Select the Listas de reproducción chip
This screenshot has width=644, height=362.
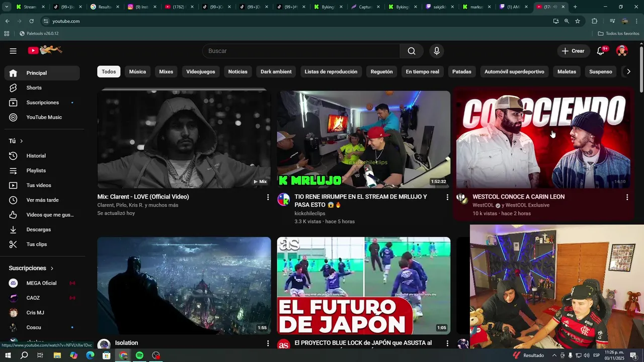[331, 72]
